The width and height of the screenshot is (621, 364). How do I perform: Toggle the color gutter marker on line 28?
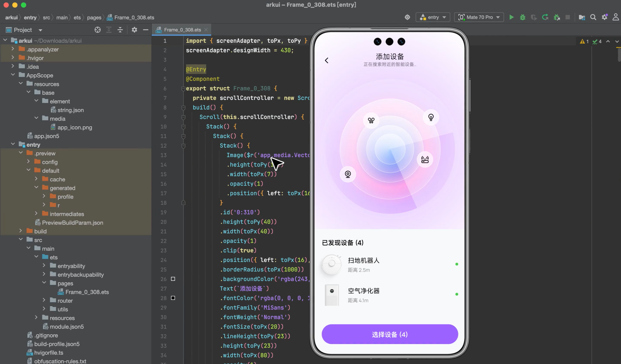(x=173, y=298)
